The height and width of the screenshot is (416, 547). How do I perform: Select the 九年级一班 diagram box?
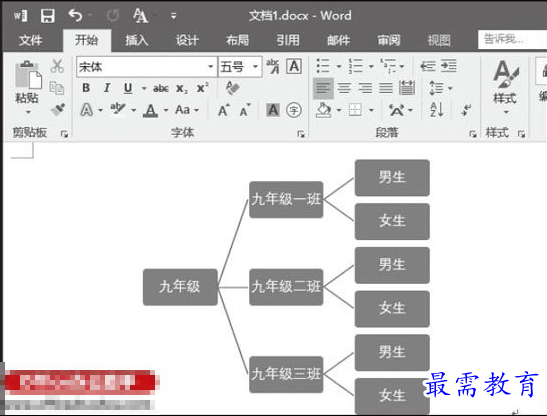coord(286,200)
